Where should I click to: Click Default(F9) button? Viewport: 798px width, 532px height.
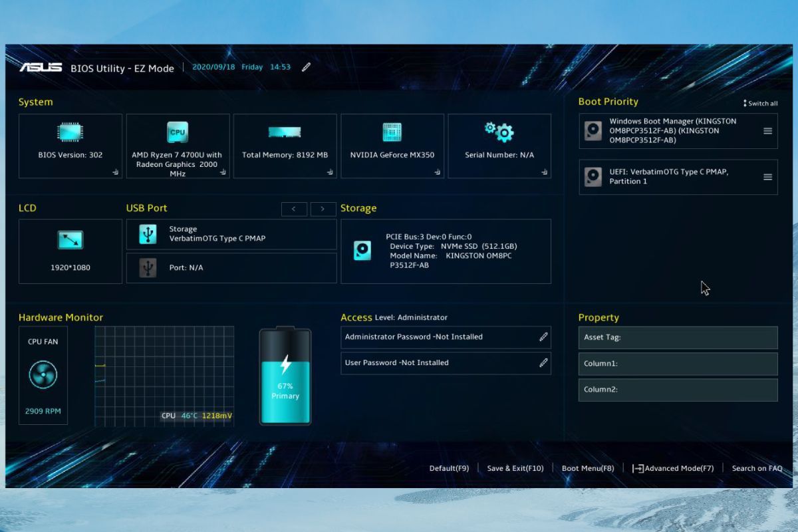449,468
